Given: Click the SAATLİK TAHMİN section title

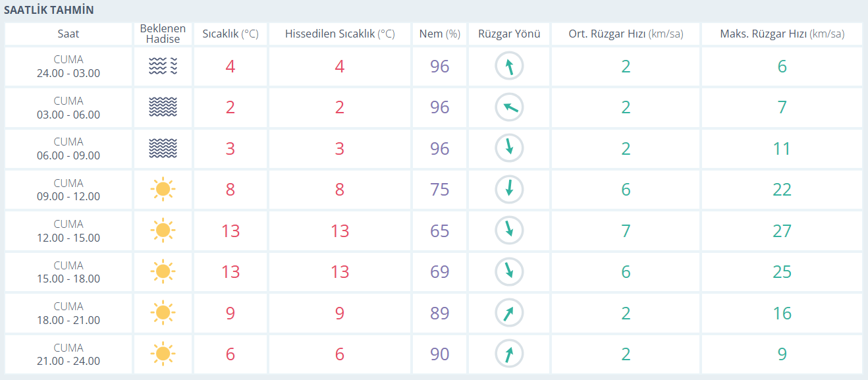Looking at the screenshot, I should point(49,10).
